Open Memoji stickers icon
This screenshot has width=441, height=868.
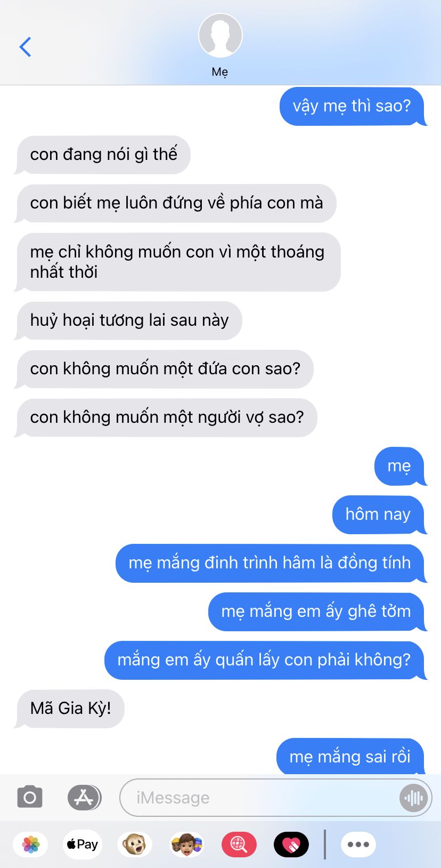tap(187, 845)
